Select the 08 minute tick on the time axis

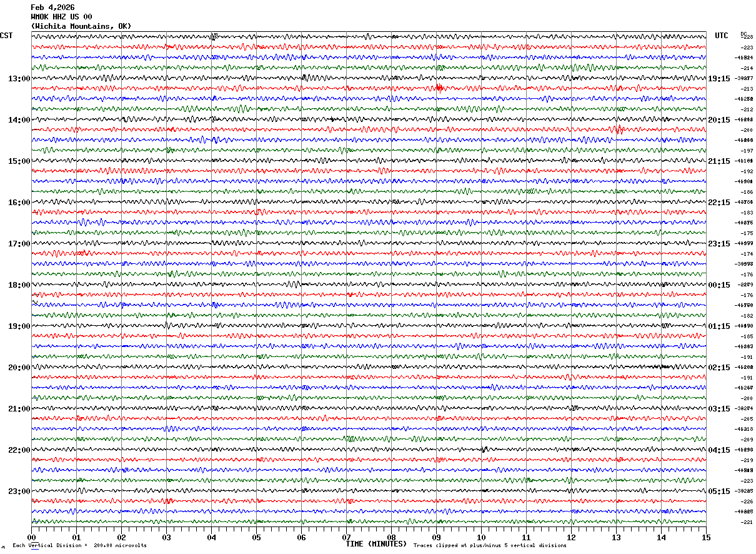391,537
